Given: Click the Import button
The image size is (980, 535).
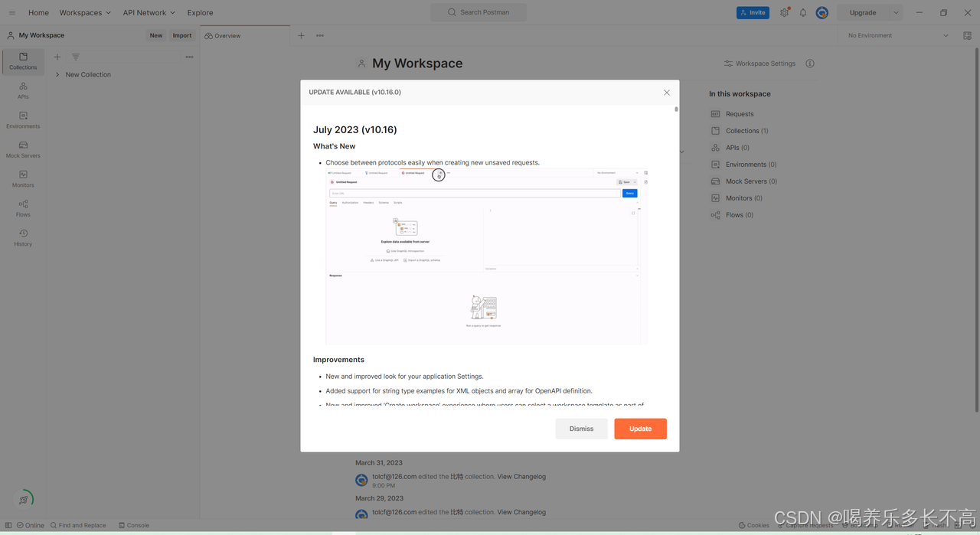Looking at the screenshot, I should pyautogui.click(x=182, y=36).
